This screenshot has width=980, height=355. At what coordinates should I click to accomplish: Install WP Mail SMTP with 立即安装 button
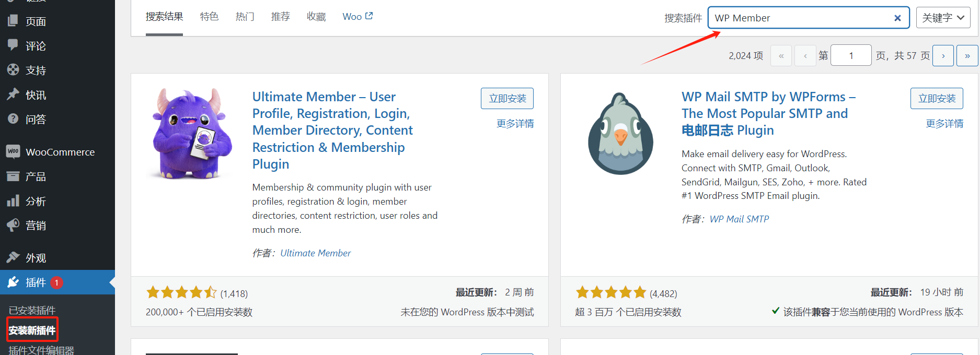pyautogui.click(x=937, y=98)
